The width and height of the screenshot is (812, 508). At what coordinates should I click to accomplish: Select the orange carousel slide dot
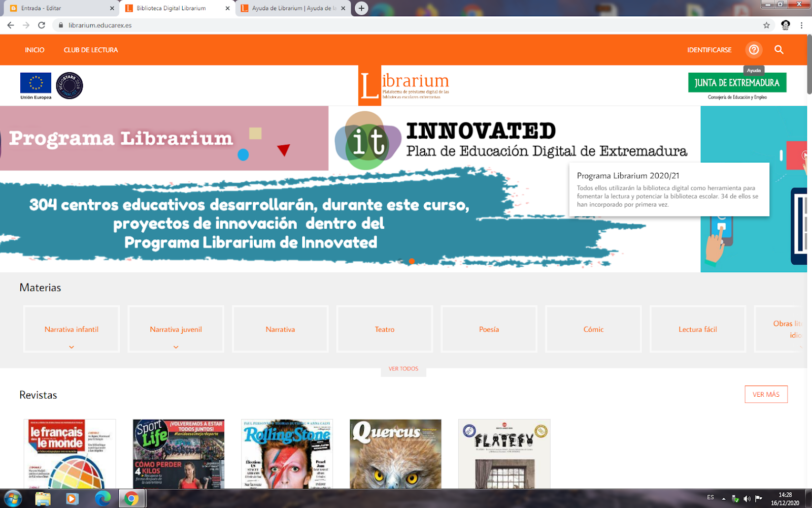(x=412, y=261)
